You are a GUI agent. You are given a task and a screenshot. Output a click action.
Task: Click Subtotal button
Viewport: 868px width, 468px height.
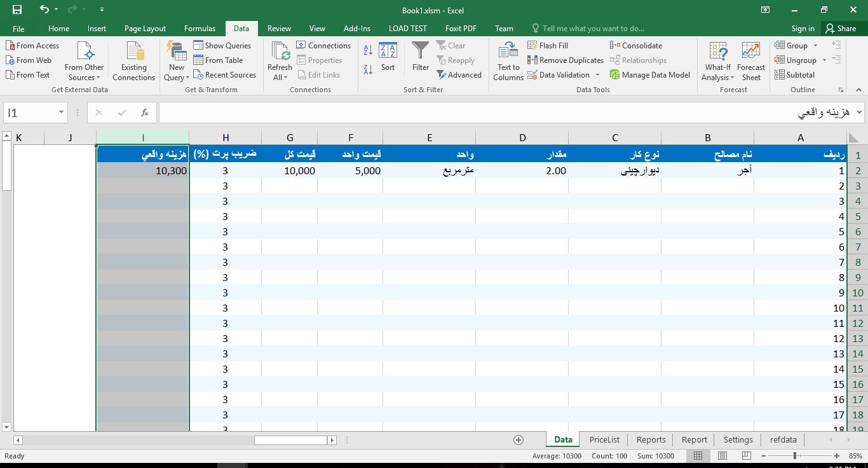pyautogui.click(x=795, y=75)
